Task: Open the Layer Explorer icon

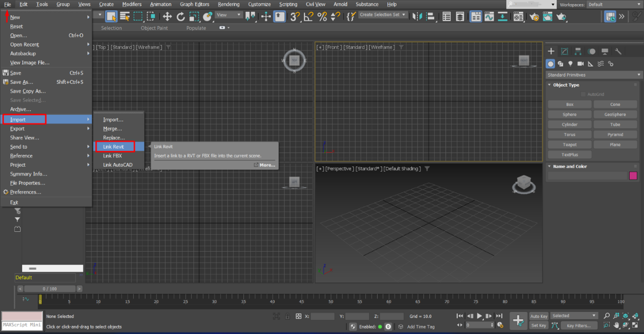Action: [460, 17]
